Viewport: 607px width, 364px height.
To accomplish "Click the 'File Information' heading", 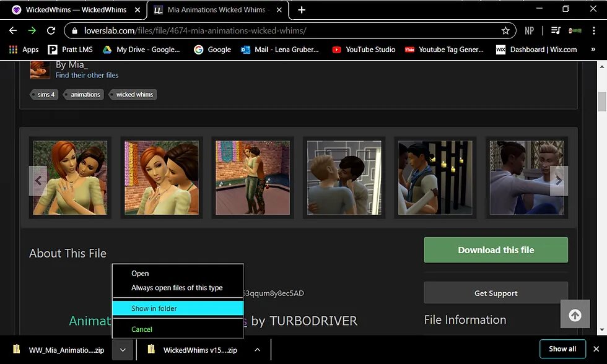I will (465, 319).
